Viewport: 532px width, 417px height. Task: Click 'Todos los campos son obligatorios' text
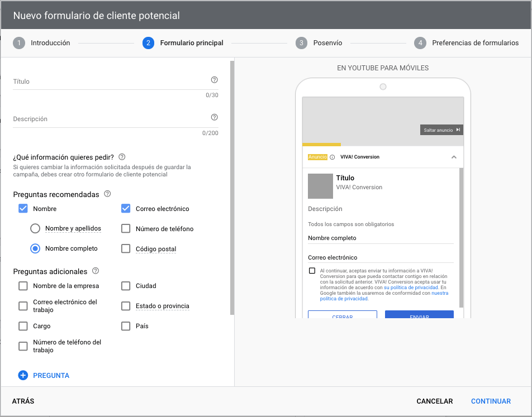pos(351,224)
